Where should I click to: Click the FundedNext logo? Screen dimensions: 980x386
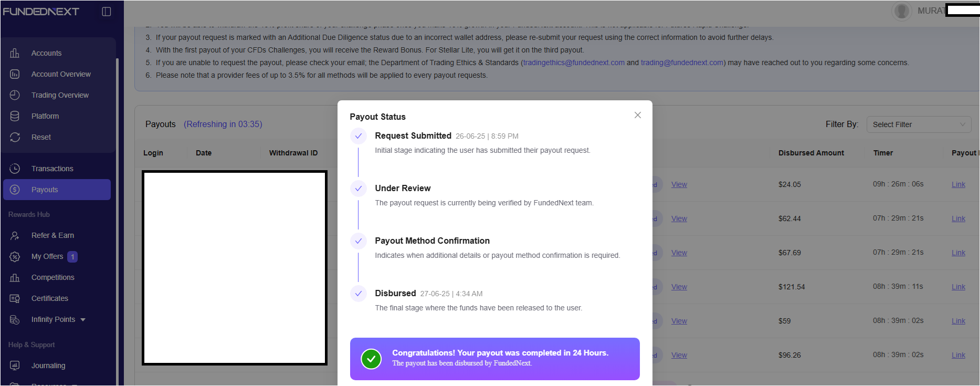(x=41, y=12)
